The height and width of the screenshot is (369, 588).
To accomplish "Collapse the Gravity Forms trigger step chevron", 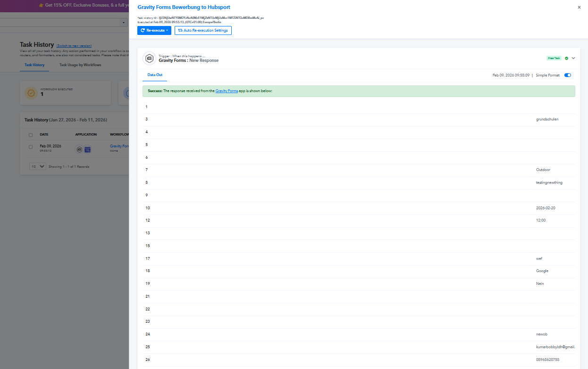I will (573, 58).
